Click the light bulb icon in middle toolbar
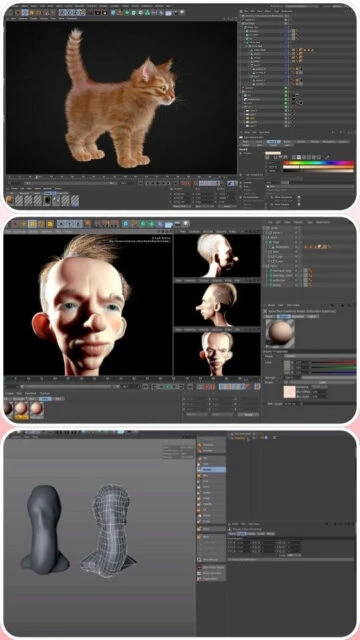The height and width of the screenshot is (640, 360). click(x=186, y=223)
